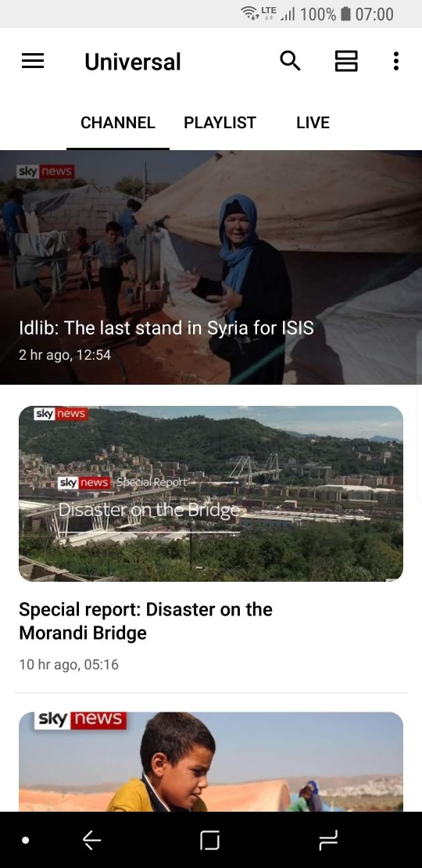This screenshot has width=422, height=868.
Task: Tap the home square navigation button
Action: (209, 841)
